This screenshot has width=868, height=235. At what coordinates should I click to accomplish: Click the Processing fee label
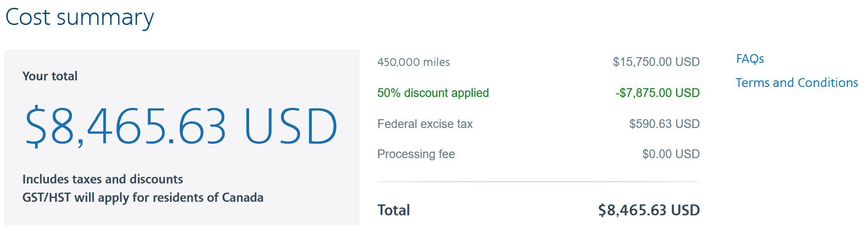click(416, 154)
